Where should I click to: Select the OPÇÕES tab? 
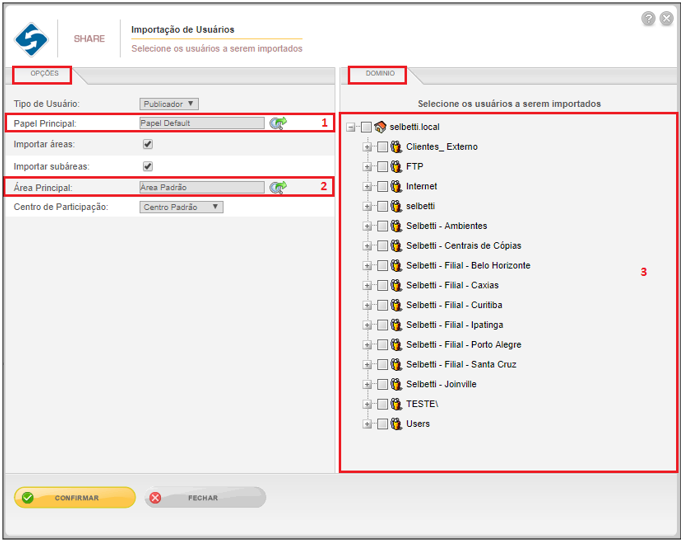pos(43,75)
